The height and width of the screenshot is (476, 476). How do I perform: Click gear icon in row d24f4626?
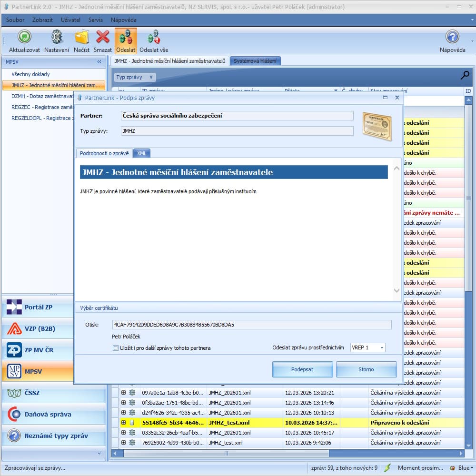[x=132, y=413]
